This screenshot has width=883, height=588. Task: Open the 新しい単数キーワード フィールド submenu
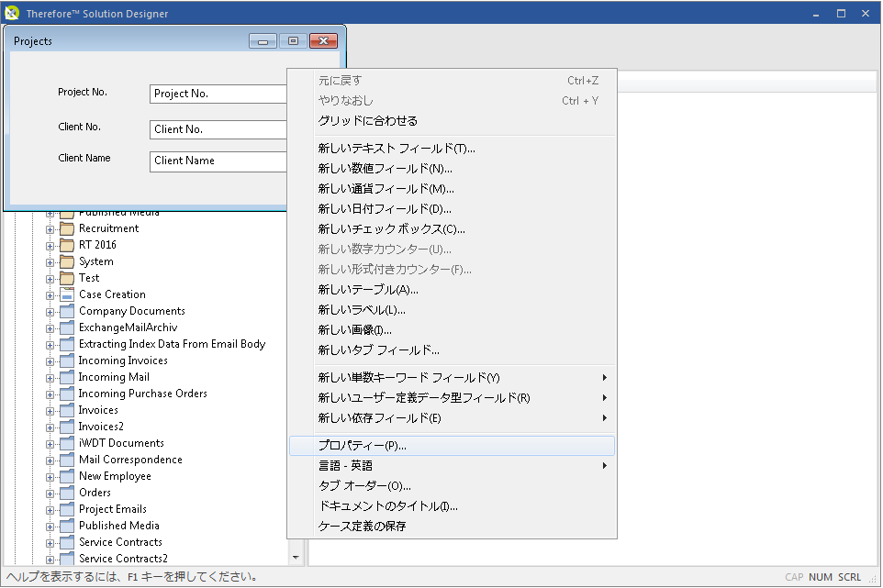[x=452, y=378]
